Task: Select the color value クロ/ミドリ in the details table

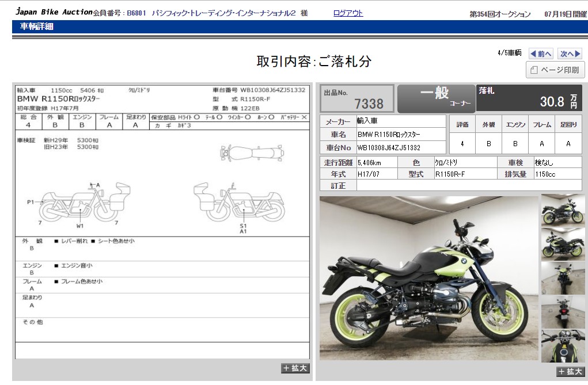Action: (446, 163)
